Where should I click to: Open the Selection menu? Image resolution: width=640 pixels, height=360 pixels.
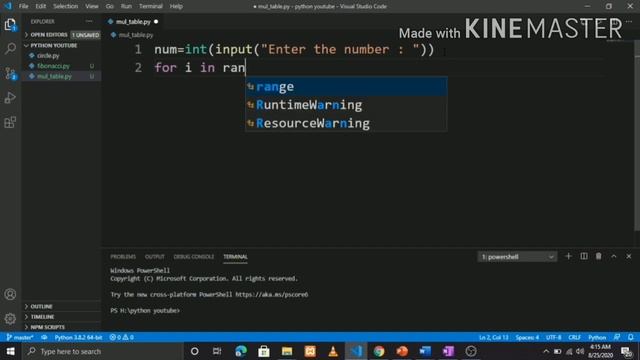(65, 6)
